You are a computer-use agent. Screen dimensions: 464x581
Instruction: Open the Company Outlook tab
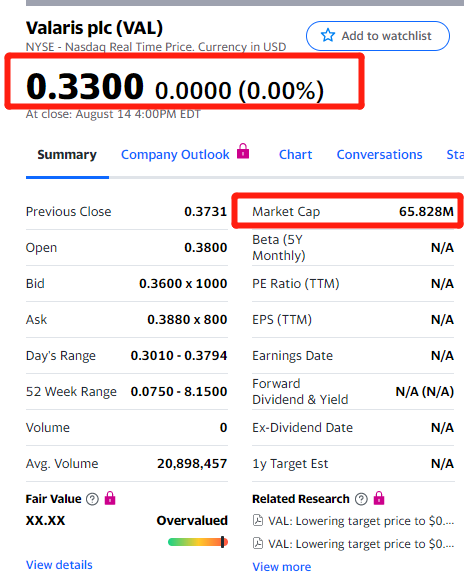point(175,155)
